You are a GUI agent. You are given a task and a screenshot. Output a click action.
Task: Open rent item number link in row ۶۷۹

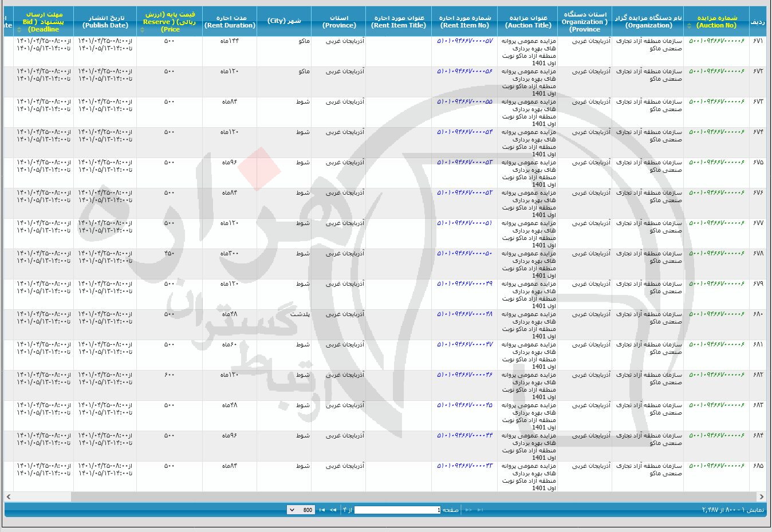coord(464,284)
